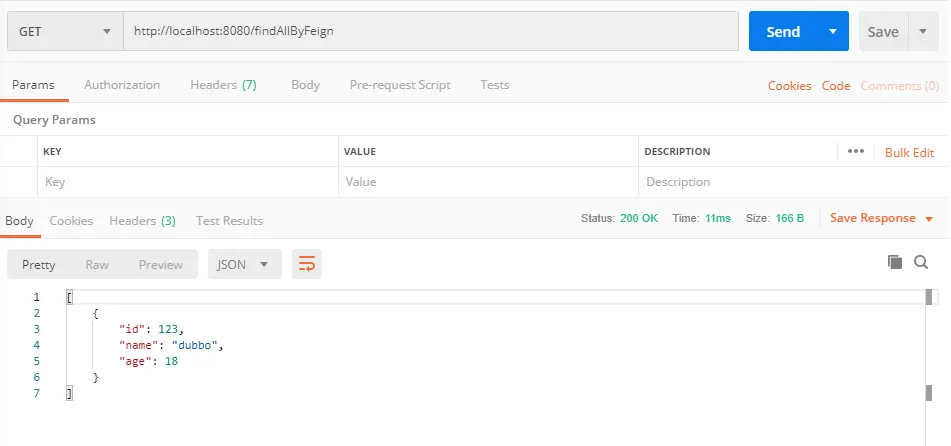
Task: Click the 166 B size value
Action: tap(790, 218)
